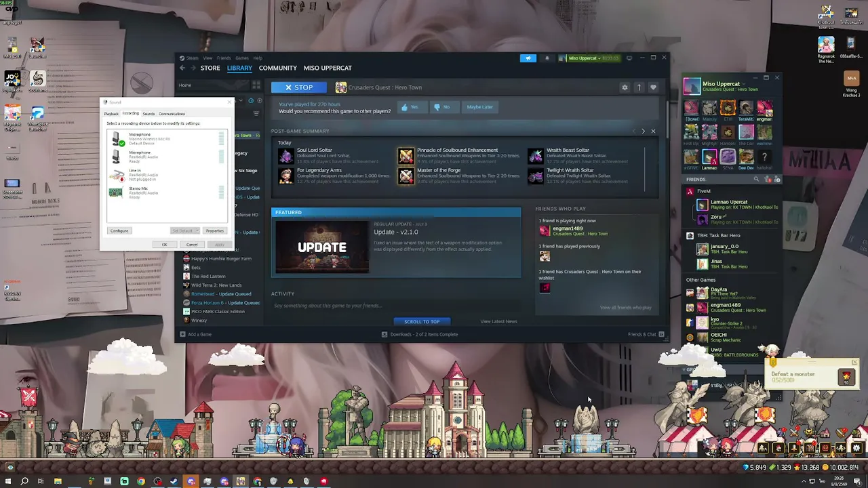This screenshot has width=868, height=488.
Task: Favorite the game with heart icon
Action: pyautogui.click(x=653, y=87)
